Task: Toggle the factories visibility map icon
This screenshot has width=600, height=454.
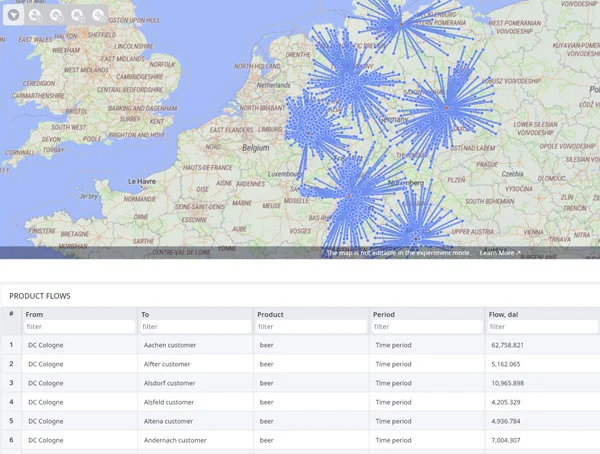Action: 76,15
